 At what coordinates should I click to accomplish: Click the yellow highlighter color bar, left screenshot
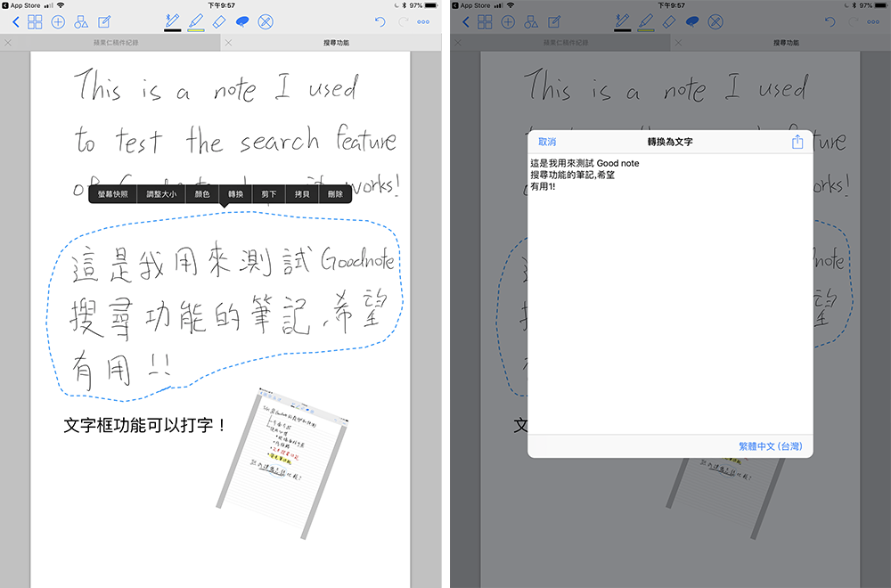[196, 30]
